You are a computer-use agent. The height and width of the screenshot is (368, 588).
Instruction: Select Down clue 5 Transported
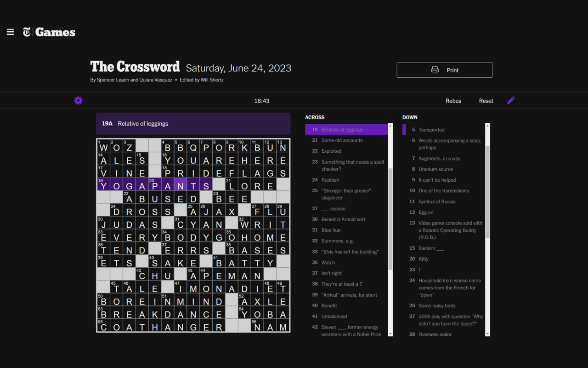444,130
